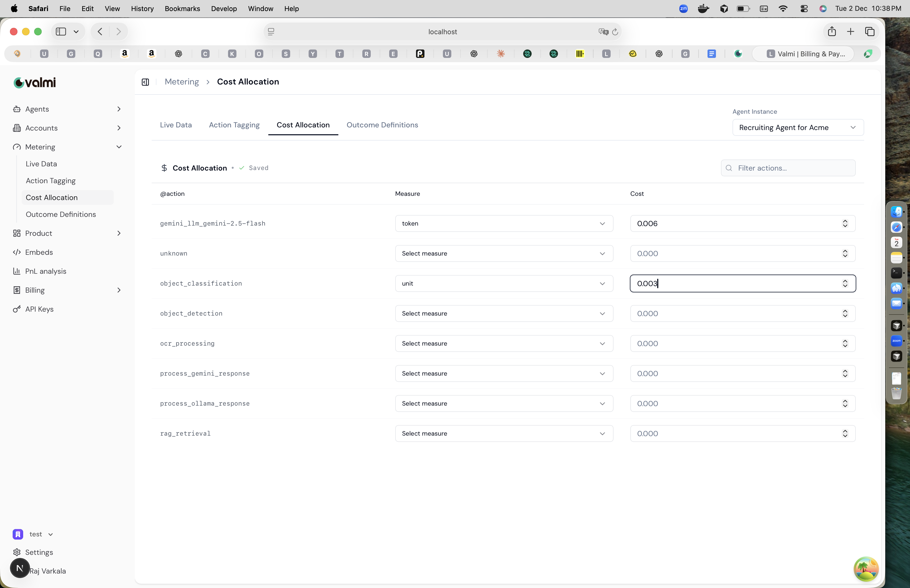Image resolution: width=910 pixels, height=588 pixels.
Task: Click the Metering speedometer icon in the sidebar
Action: [17, 147]
